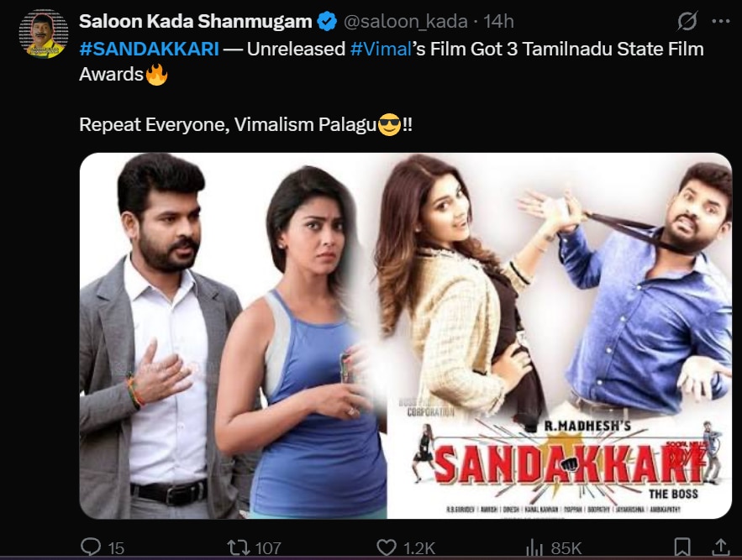Click the blue verified badge
Viewport: 742px width, 560px height.
coord(327,21)
